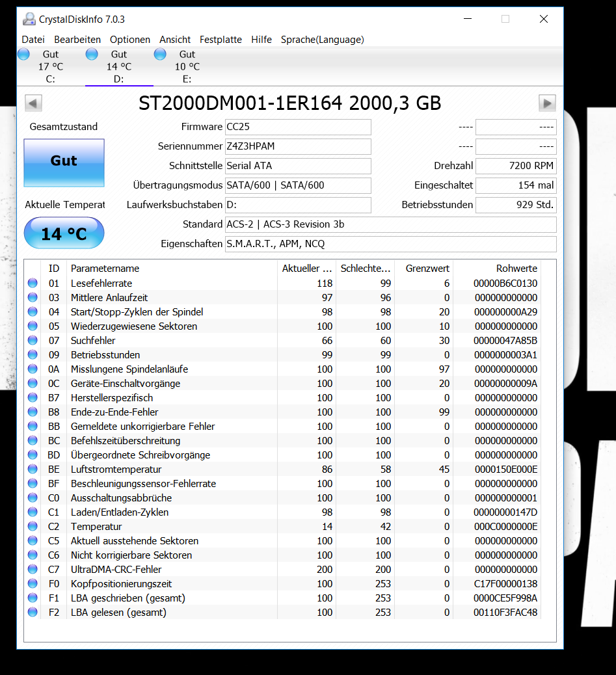Select the C: drive tab
Image resolution: width=616 pixels, height=675 pixels.
tap(50, 67)
